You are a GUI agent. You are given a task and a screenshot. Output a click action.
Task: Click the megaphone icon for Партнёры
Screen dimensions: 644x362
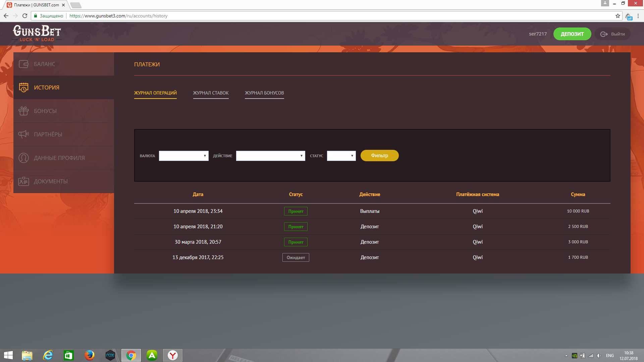pyautogui.click(x=23, y=134)
